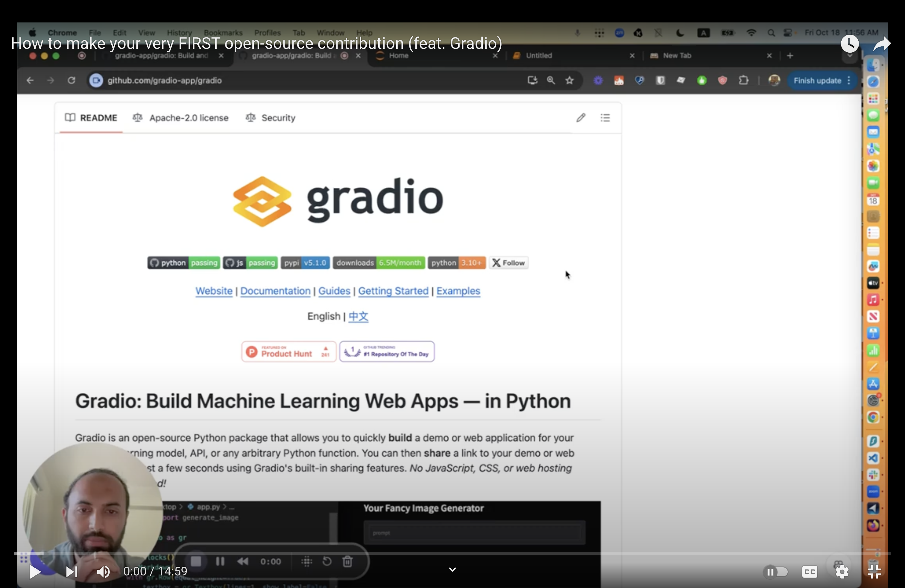This screenshot has width=905, height=588.
Task: Toggle closed captions on video player
Action: coord(808,572)
